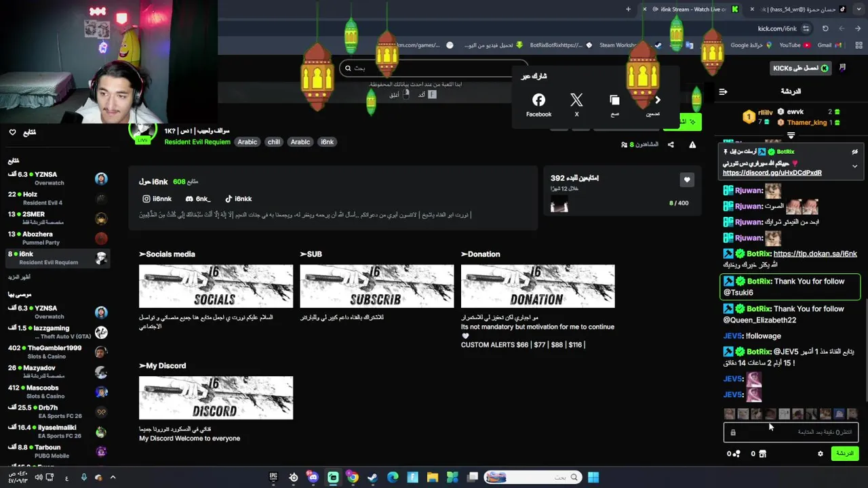This screenshot has height=488, width=868.
Task: Reload the page in browser
Action: point(825,28)
